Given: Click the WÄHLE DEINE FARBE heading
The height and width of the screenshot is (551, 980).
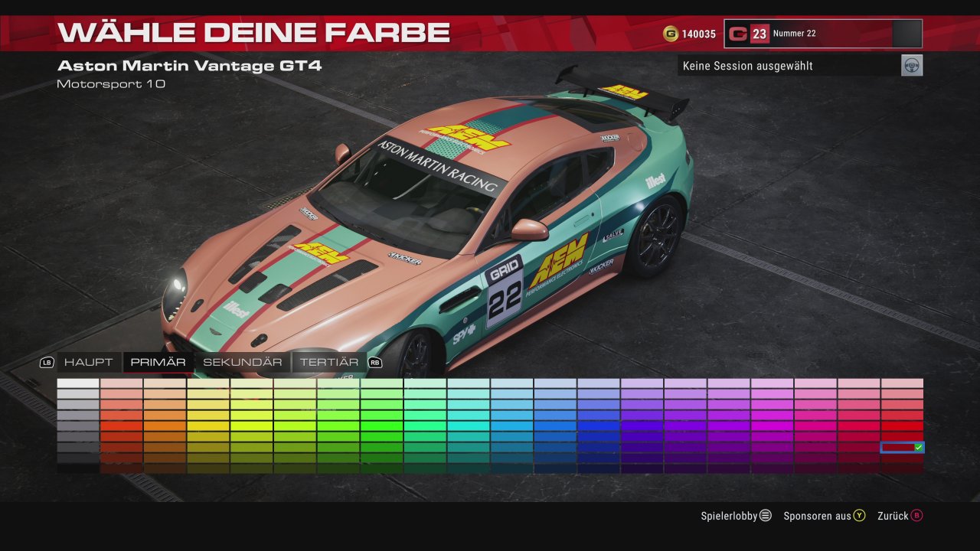Looking at the screenshot, I should tap(253, 32).
